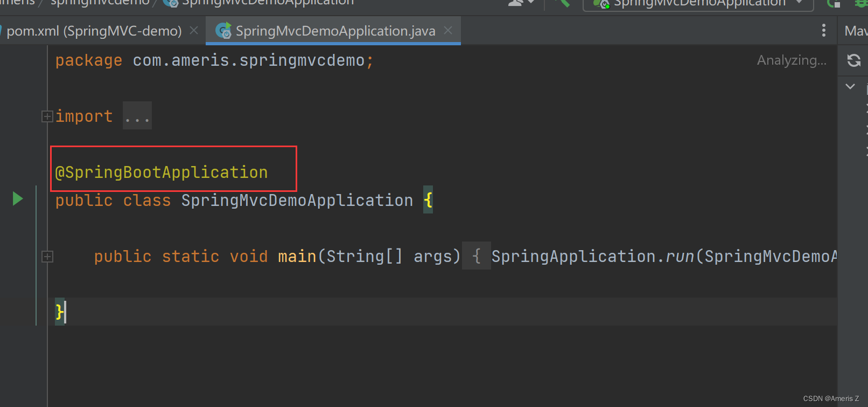
Task: Click the green hammer Build Project icon
Action: [x=561, y=3]
